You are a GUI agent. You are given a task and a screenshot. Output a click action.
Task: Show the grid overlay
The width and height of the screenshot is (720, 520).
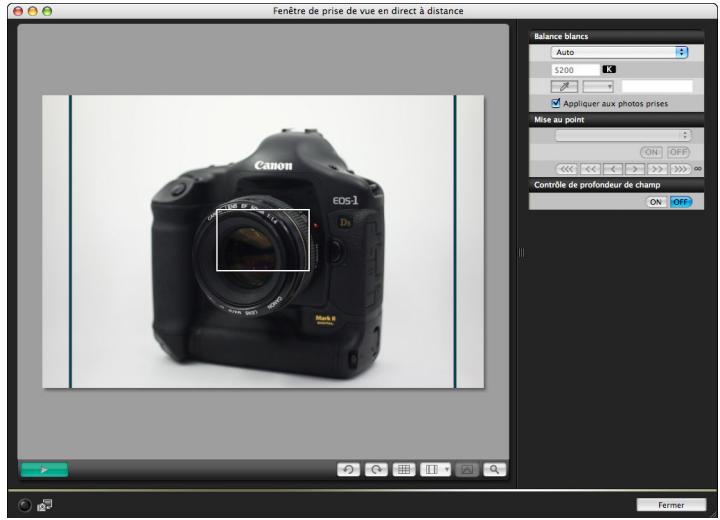(x=404, y=469)
